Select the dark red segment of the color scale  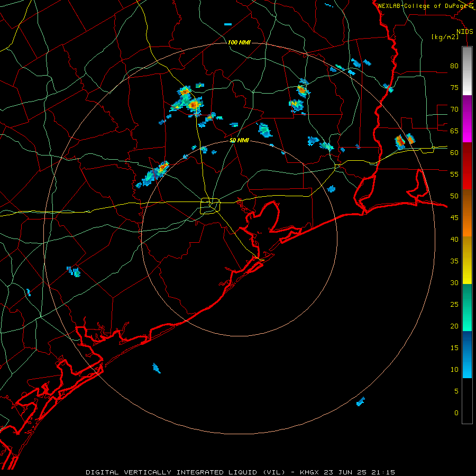pos(467,166)
